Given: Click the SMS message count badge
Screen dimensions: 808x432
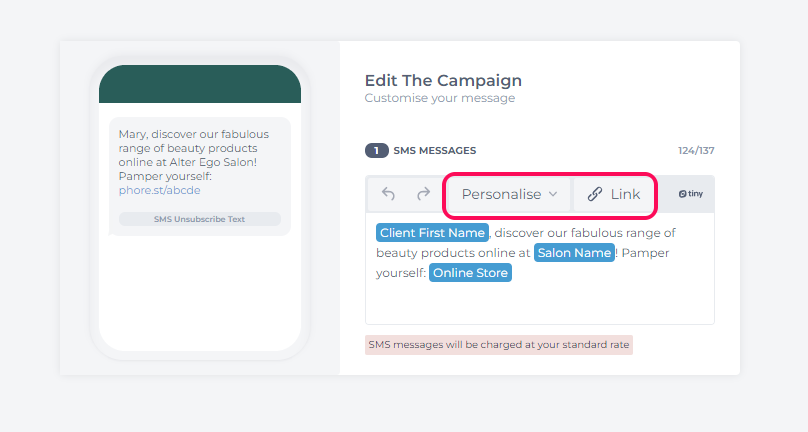Looking at the screenshot, I should point(377,151).
